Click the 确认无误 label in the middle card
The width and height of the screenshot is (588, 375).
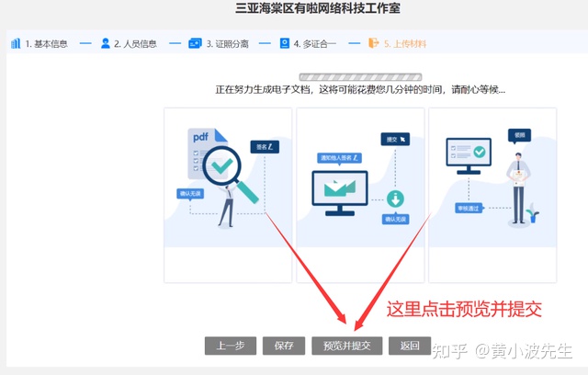pyautogui.click(x=395, y=219)
